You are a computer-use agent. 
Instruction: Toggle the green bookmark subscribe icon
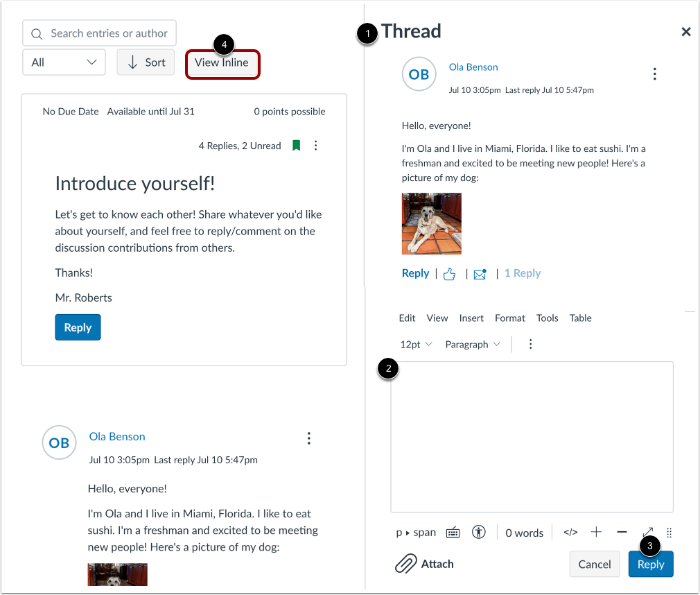(296, 146)
